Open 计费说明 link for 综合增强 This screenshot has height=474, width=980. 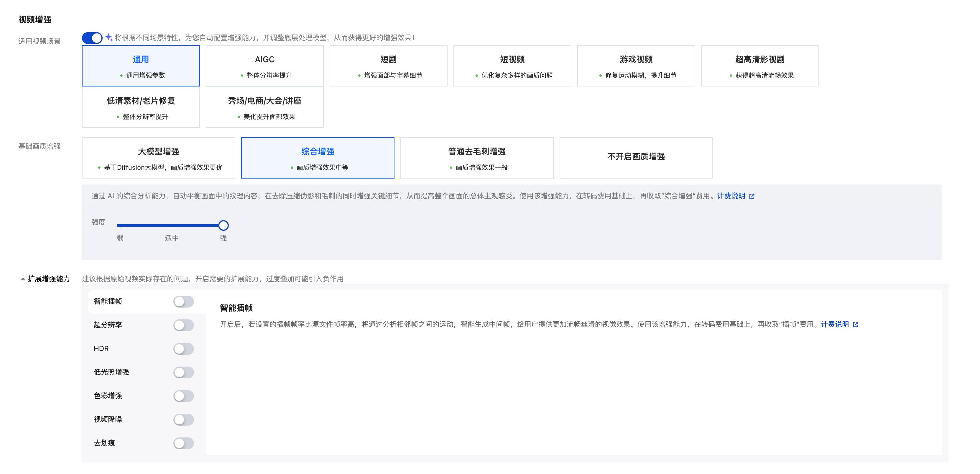[x=731, y=196]
